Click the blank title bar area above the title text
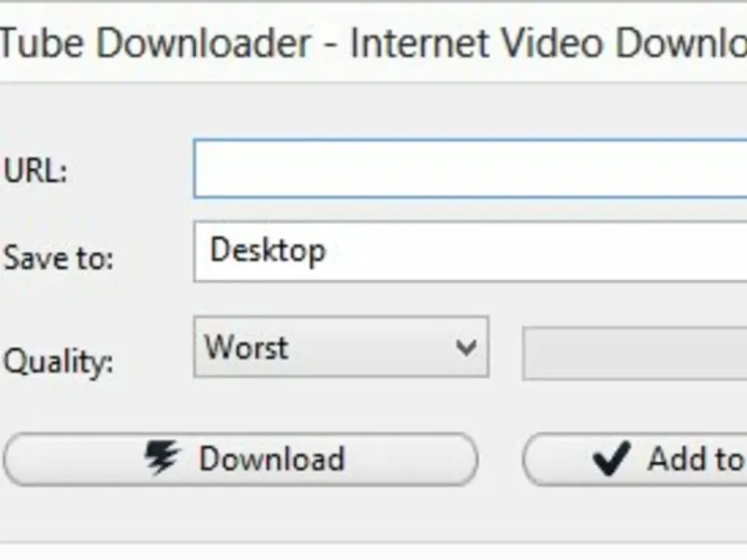Viewport: 747px width, 560px height. 373,13
